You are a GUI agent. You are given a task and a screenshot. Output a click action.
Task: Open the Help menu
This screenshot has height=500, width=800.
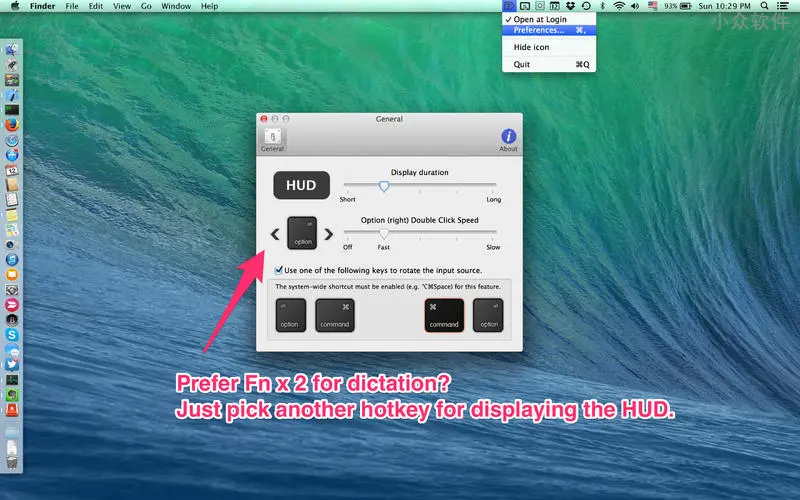[x=209, y=6]
